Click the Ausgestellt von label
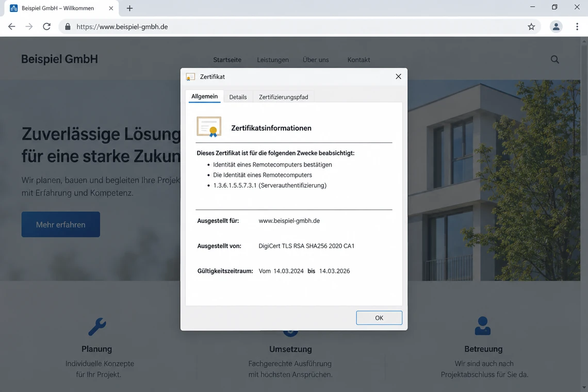588x392 pixels. click(x=219, y=246)
